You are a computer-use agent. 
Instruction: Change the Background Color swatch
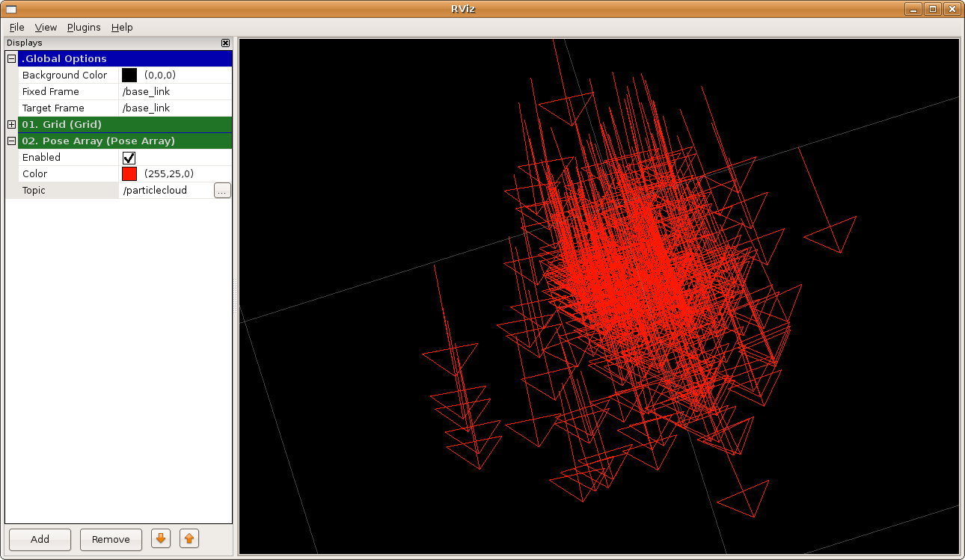[129, 75]
